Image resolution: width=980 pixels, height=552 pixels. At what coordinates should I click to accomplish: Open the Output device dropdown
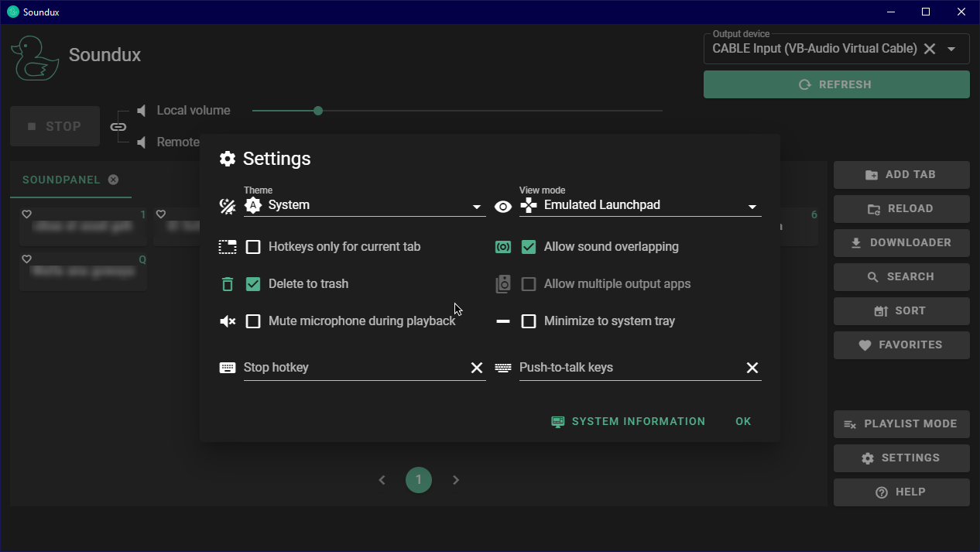[951, 48]
